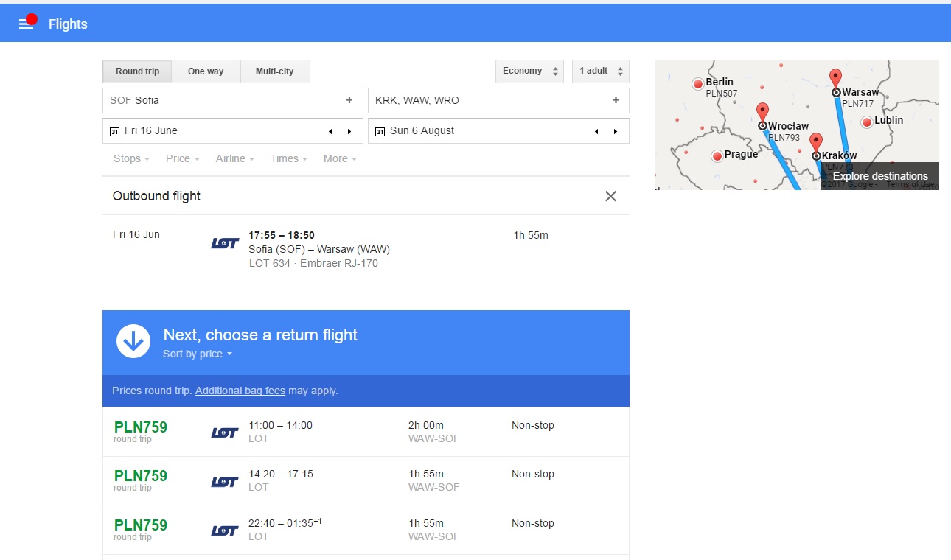Open the Sort by price dropdown
The width and height of the screenshot is (951, 560).
click(x=198, y=354)
